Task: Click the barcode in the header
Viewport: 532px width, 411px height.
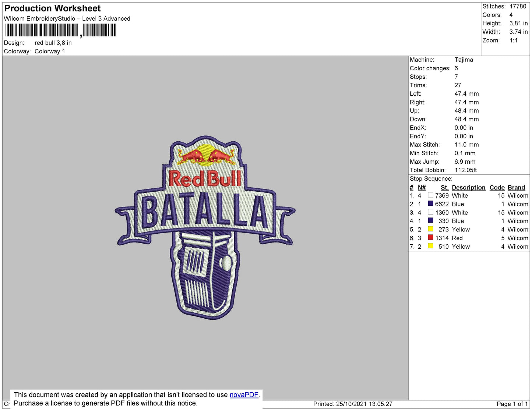Action: coord(61,31)
